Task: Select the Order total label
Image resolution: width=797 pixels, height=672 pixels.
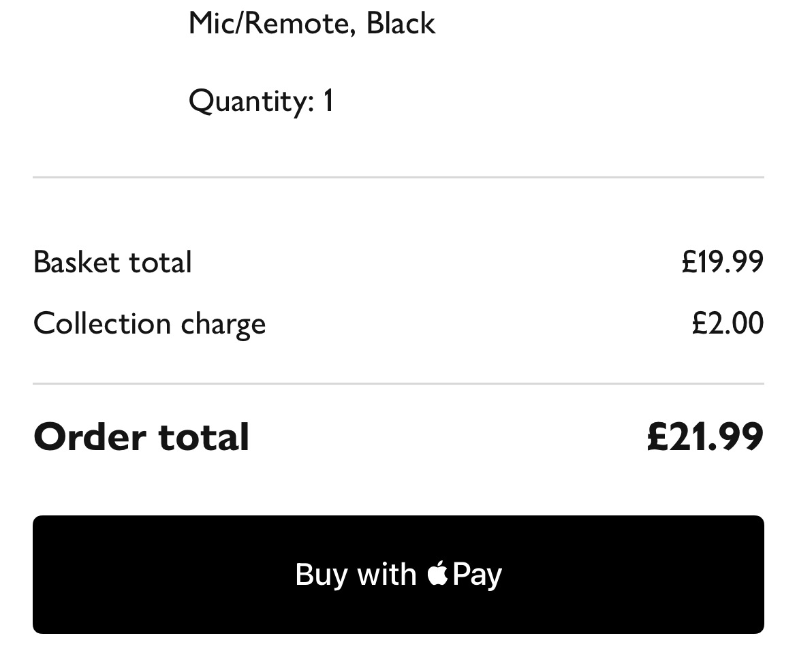Action: 142,436
